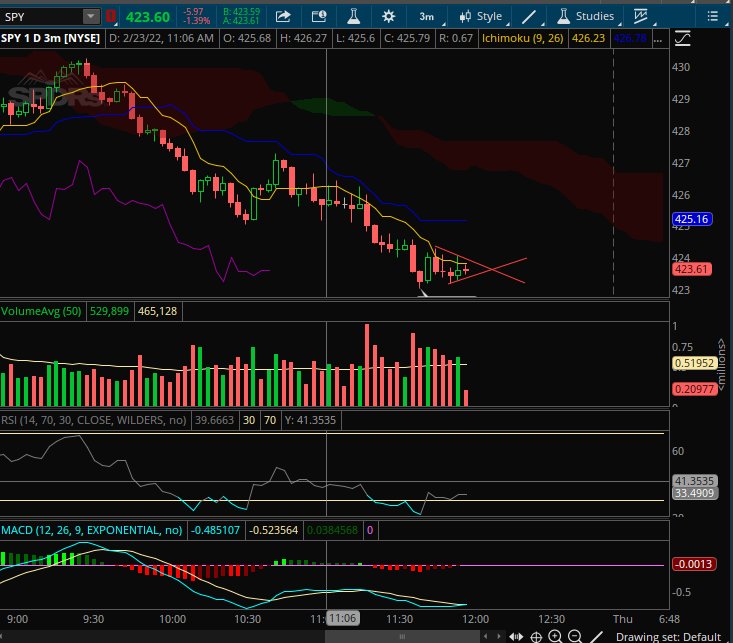Screen dimensions: 733x643
Task: Click the blue 425.16 price bubble
Action: click(692, 219)
